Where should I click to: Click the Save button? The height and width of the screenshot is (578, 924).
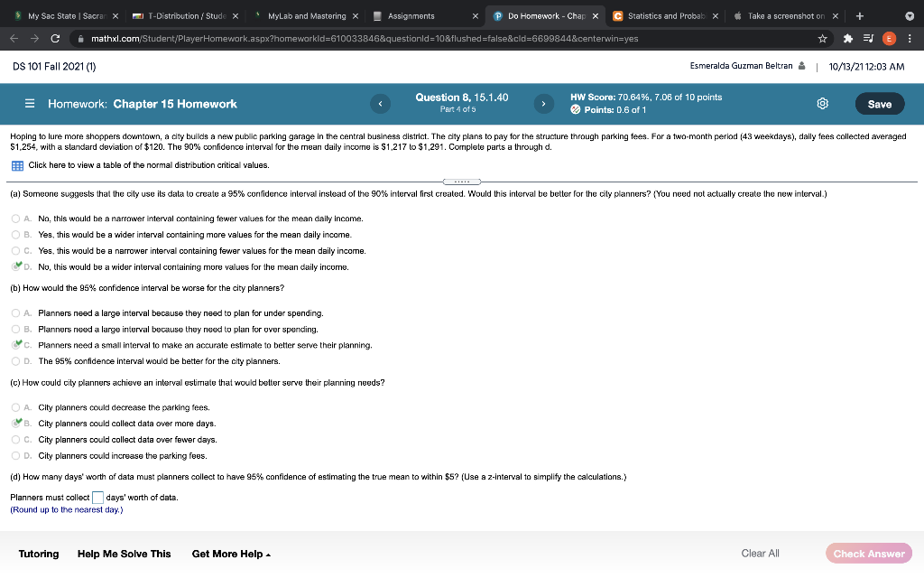coord(880,104)
